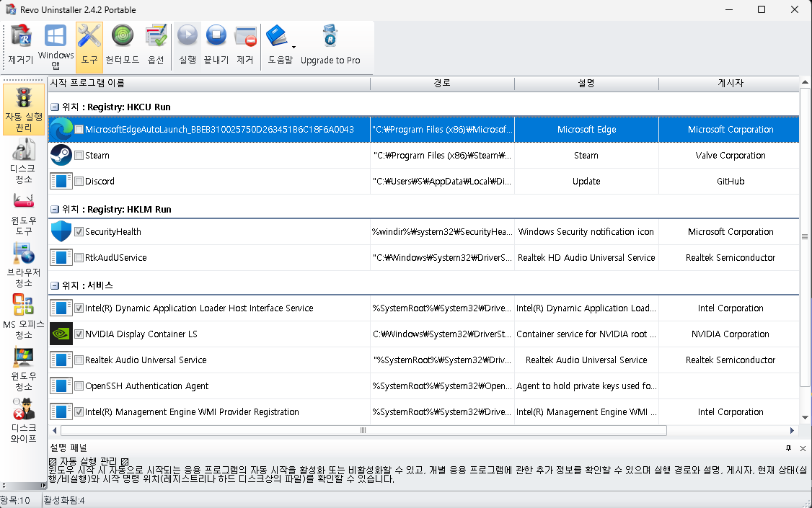Image resolution: width=812 pixels, height=508 pixels.
Task: Click horizontal scrollbar right arrow
Action: (x=792, y=430)
